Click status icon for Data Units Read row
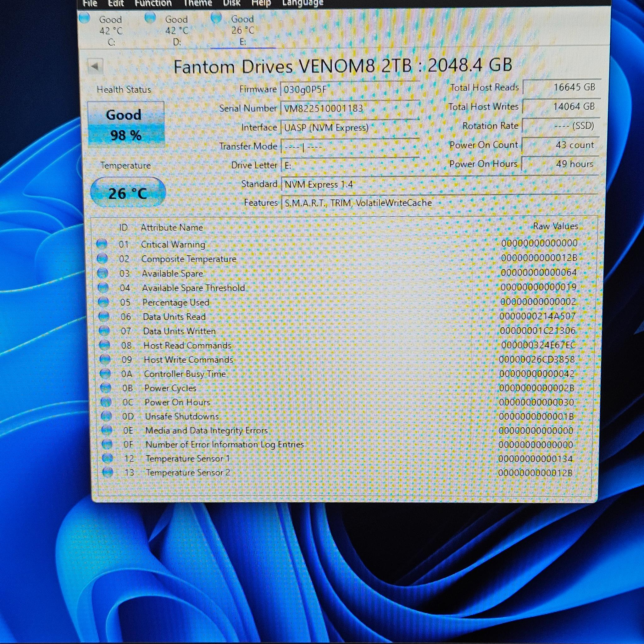The width and height of the screenshot is (644, 644). (x=104, y=316)
